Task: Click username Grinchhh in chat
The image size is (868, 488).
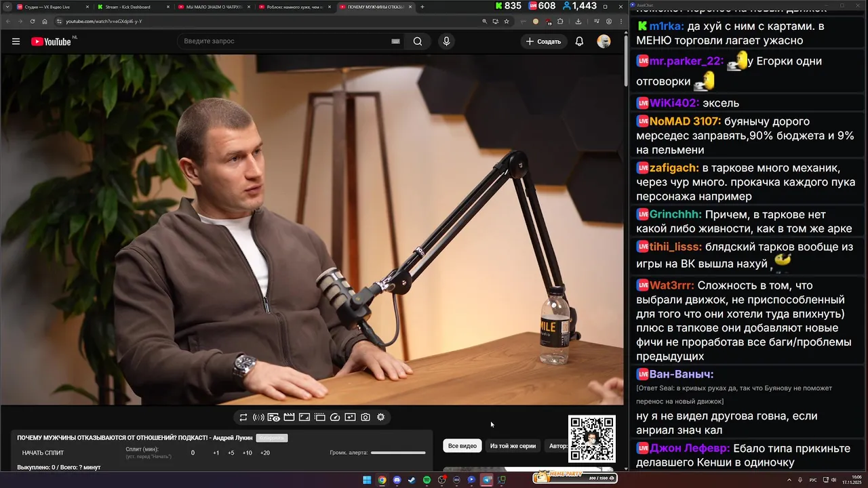Action: coord(675,214)
